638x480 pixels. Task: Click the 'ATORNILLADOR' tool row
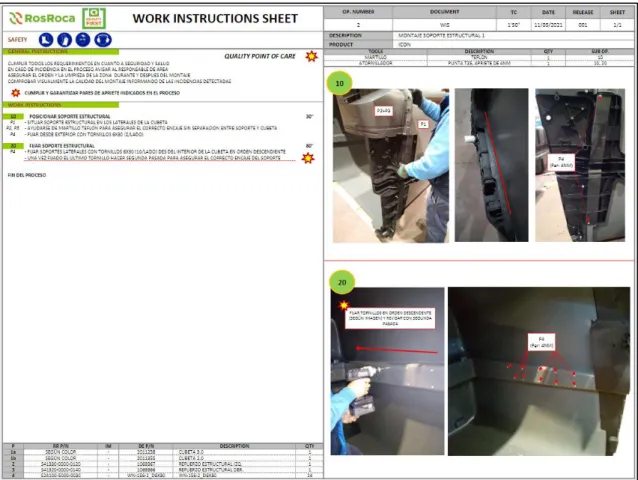tap(479, 63)
